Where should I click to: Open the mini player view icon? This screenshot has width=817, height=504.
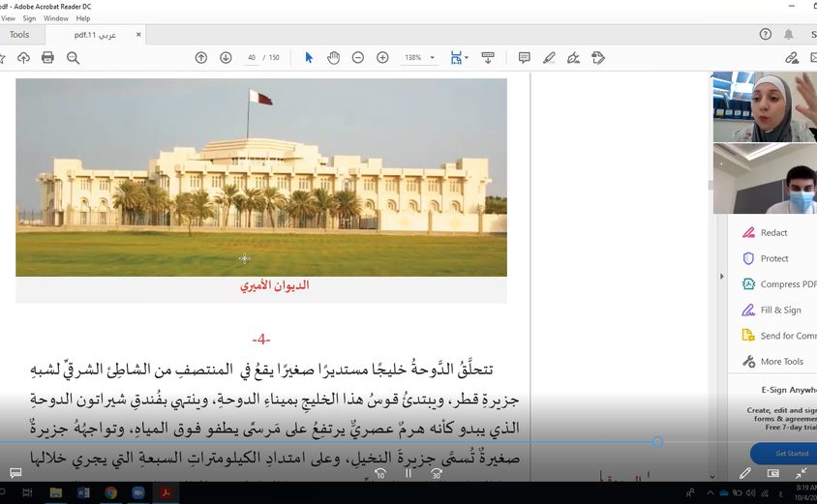tap(773, 473)
